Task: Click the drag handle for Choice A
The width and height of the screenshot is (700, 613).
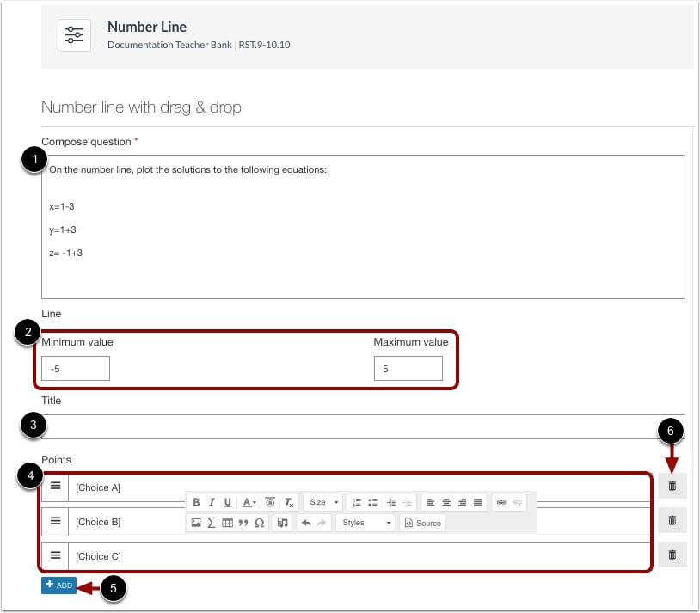Action: click(55, 486)
